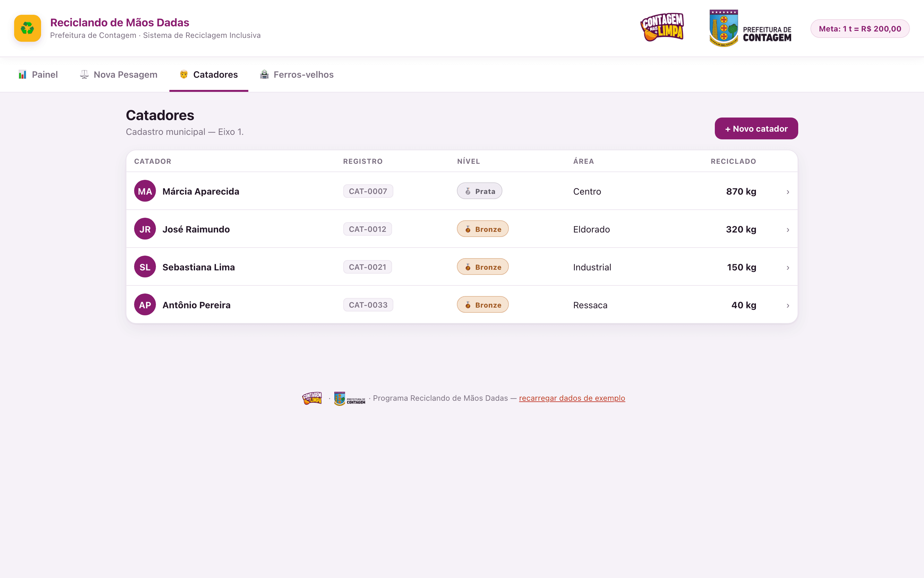Click the AP avatar for Antônio Pereira
924x578 pixels.
(x=145, y=305)
